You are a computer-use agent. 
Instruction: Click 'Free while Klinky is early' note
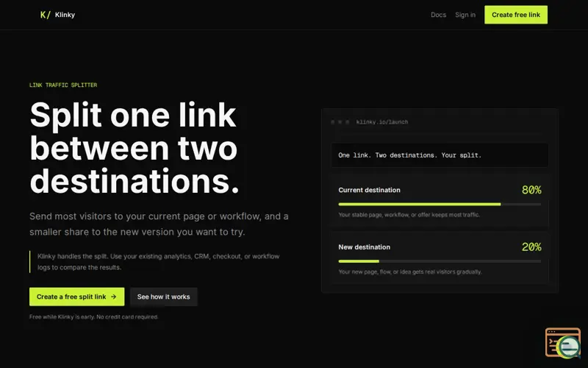pos(94,317)
